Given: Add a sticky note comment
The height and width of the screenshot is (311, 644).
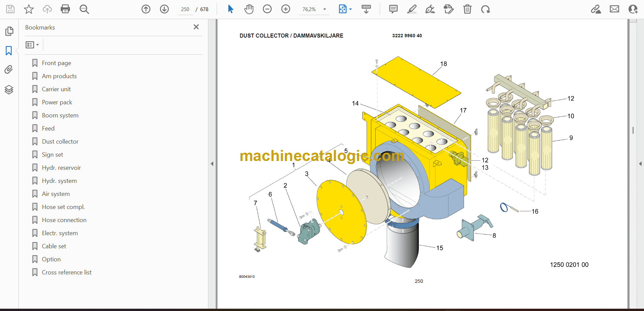Looking at the screenshot, I should (x=393, y=9).
